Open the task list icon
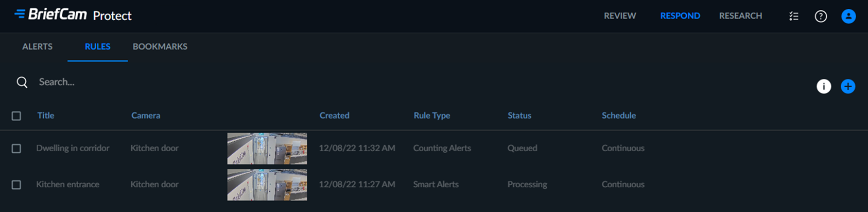Viewport: 868px width, 212px height. [794, 16]
